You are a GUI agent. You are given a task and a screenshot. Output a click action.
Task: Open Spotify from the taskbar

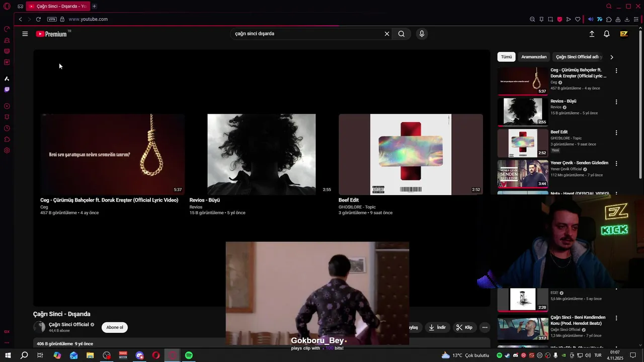click(189, 355)
